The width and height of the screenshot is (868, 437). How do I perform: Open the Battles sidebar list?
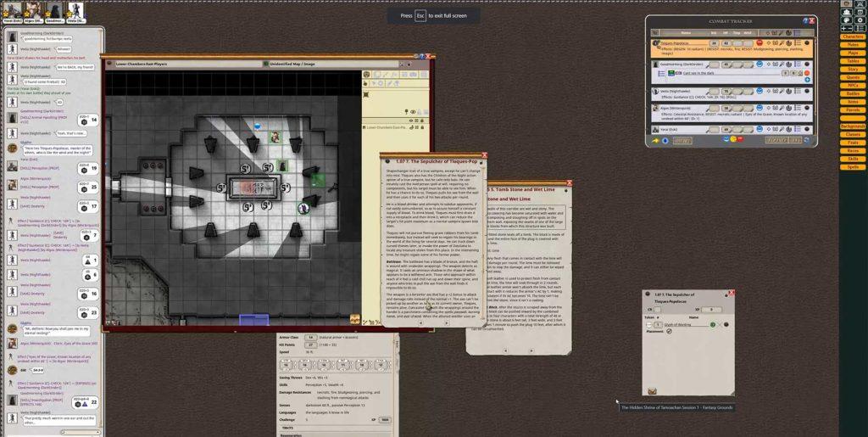853,93
